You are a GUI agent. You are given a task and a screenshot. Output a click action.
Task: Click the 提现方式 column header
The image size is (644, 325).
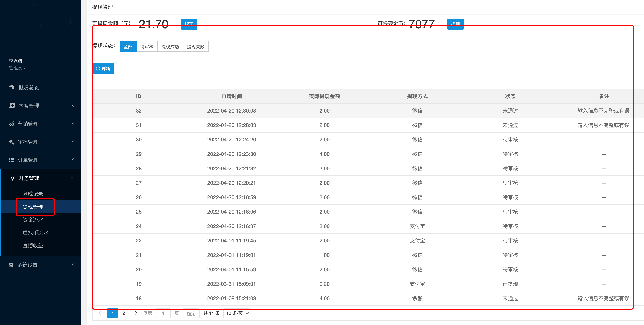417,96
